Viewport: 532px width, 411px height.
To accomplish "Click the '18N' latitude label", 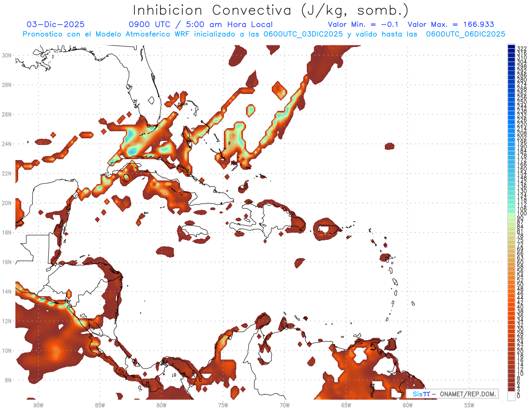I will tap(7, 232).
